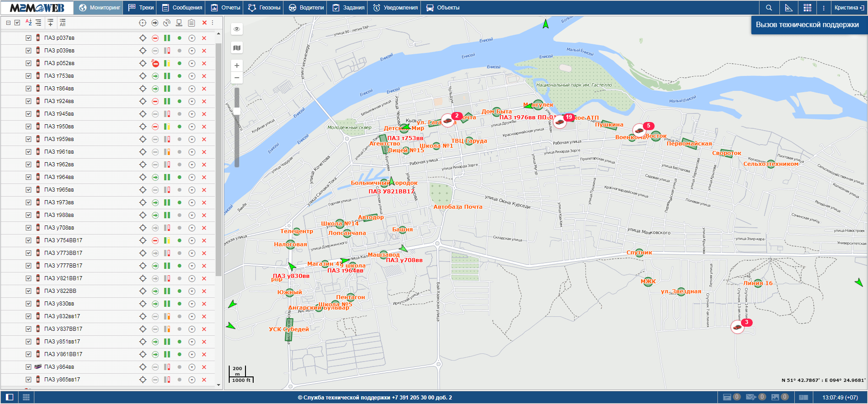868x404 pixels.
Task: Zoom in the map with plus button
Action: [236, 66]
